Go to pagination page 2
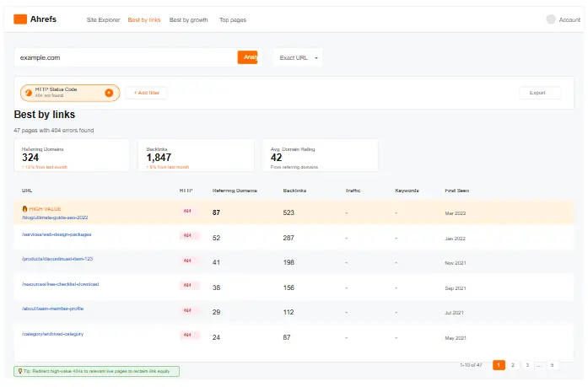Viewport: 588px width, 387px height. pos(513,365)
